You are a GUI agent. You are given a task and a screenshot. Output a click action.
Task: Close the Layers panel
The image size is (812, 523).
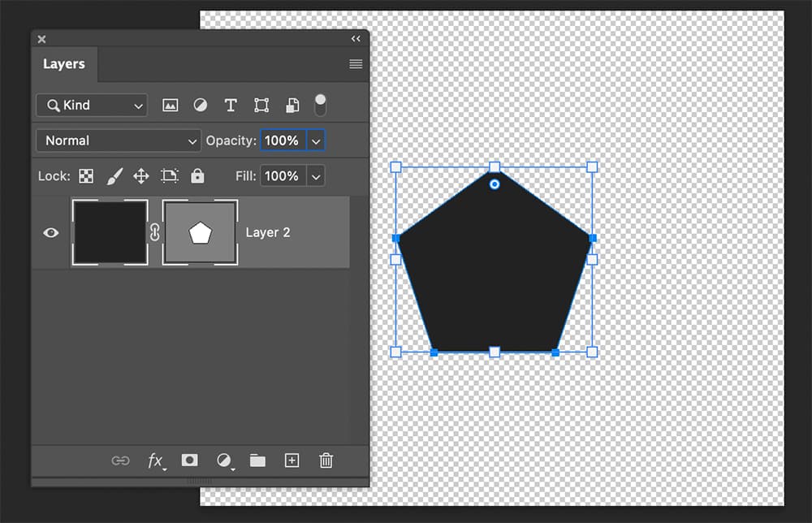[42, 39]
